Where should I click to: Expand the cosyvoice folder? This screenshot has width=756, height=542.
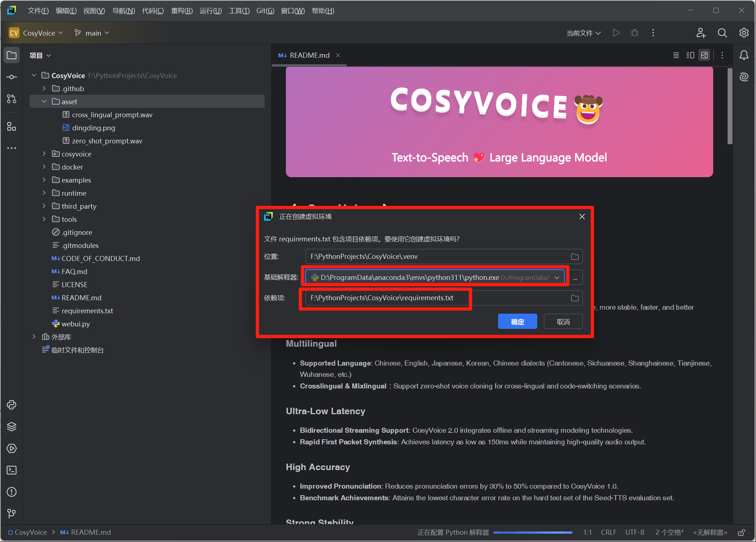point(44,154)
